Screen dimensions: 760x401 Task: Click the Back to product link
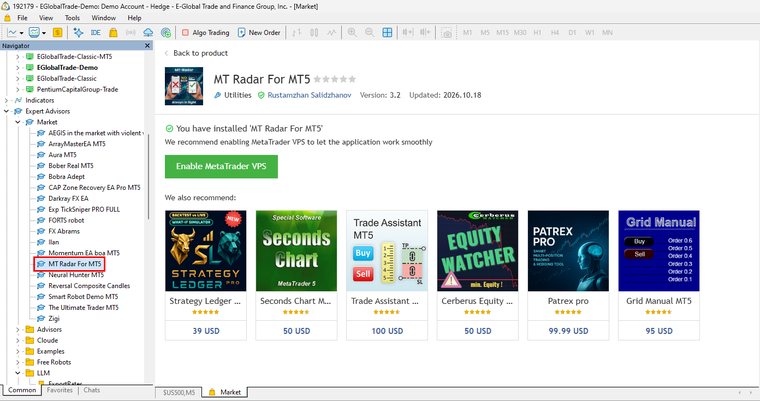coord(200,53)
